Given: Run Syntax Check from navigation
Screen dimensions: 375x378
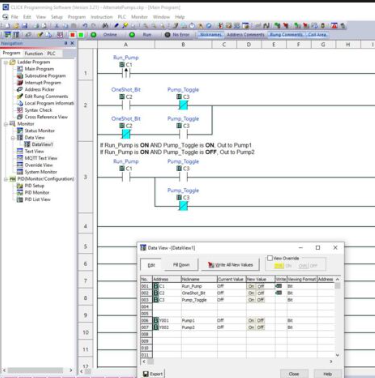Looking at the screenshot, I should tap(38, 110).
